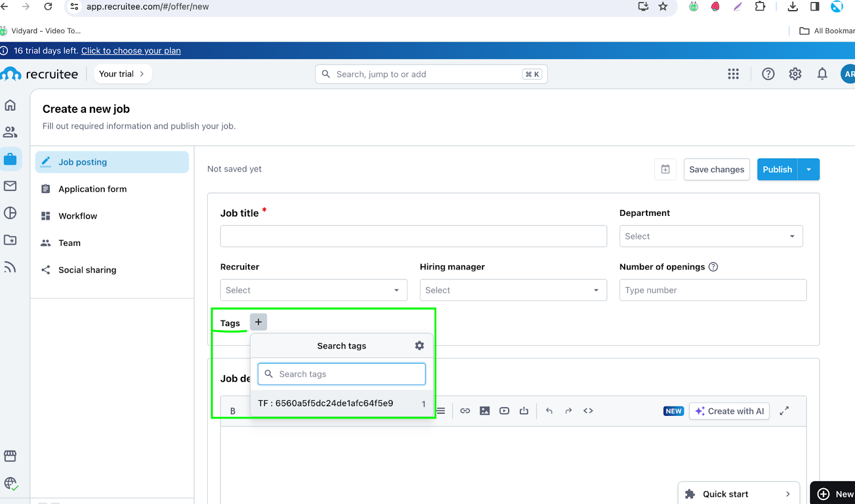Click the choose your plan link

point(131,51)
